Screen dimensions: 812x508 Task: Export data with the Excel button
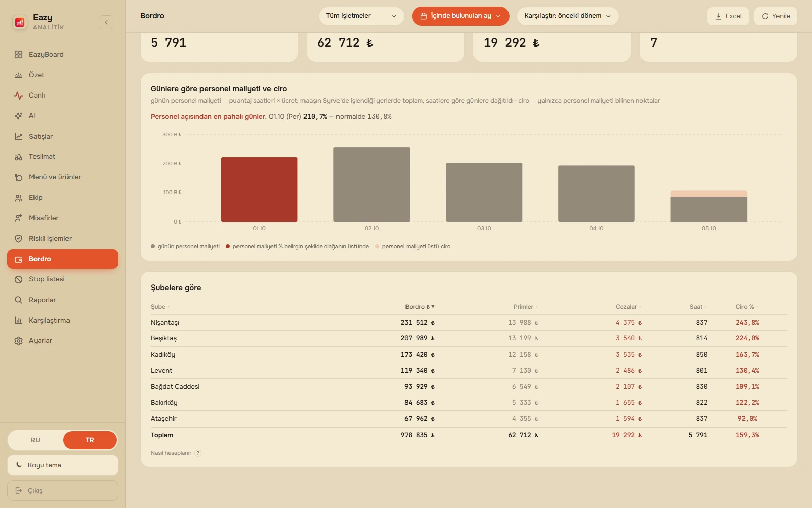[728, 16]
